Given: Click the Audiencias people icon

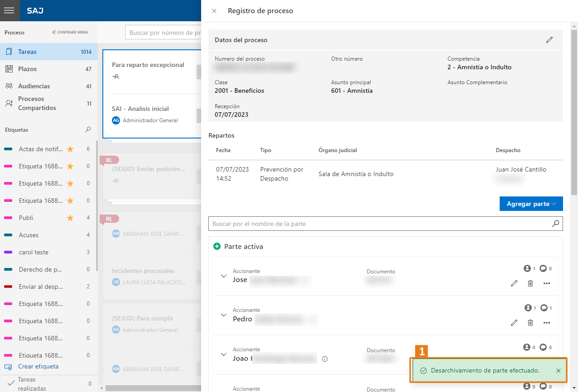Looking at the screenshot, I should pos(9,86).
